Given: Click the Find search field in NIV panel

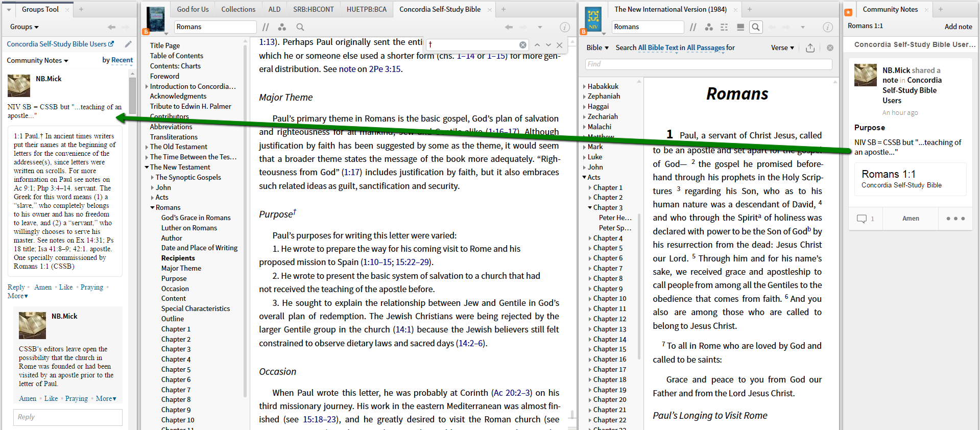Looking at the screenshot, I should tap(708, 64).
